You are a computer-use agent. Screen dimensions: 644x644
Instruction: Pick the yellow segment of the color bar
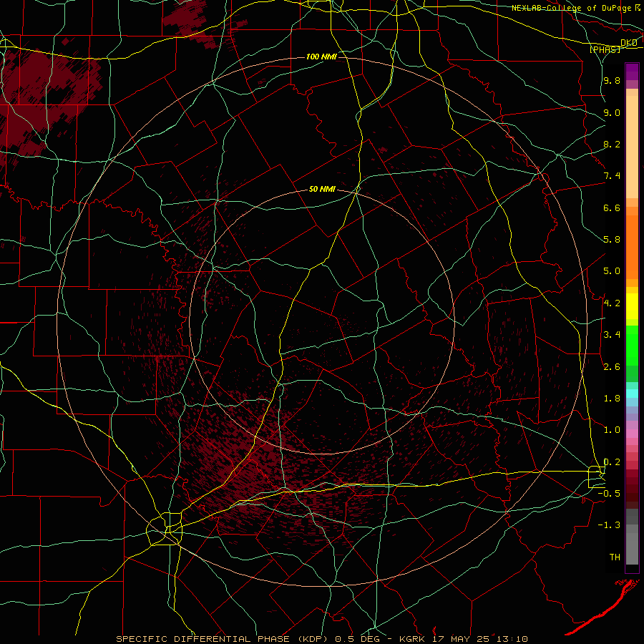tap(632, 306)
